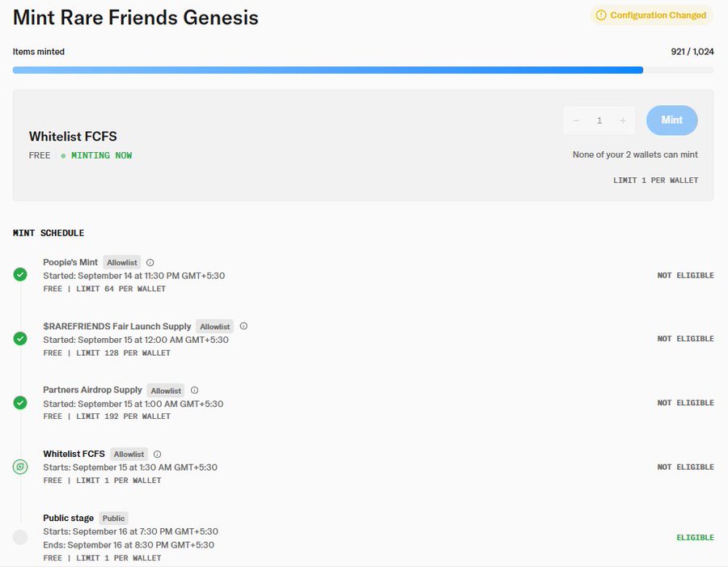
Task: Click 'Started: September 15 at 1:00 AM GMT+5:30'
Action: coord(133,404)
